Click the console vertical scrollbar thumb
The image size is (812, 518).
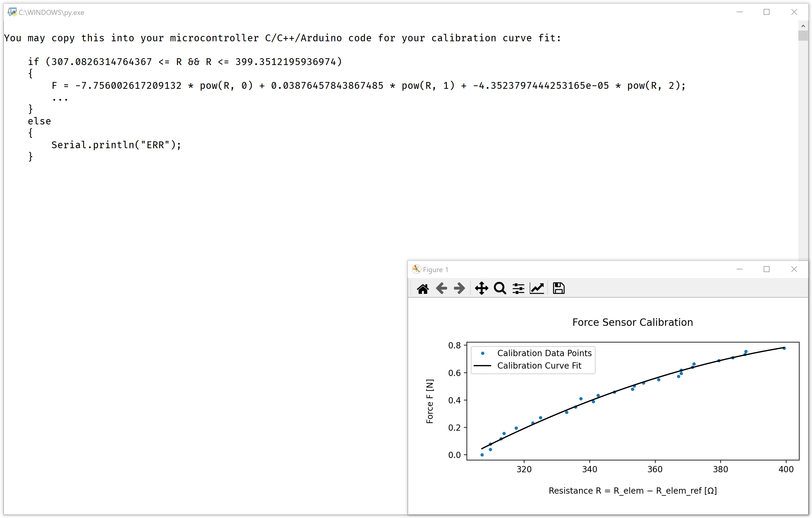point(803,35)
